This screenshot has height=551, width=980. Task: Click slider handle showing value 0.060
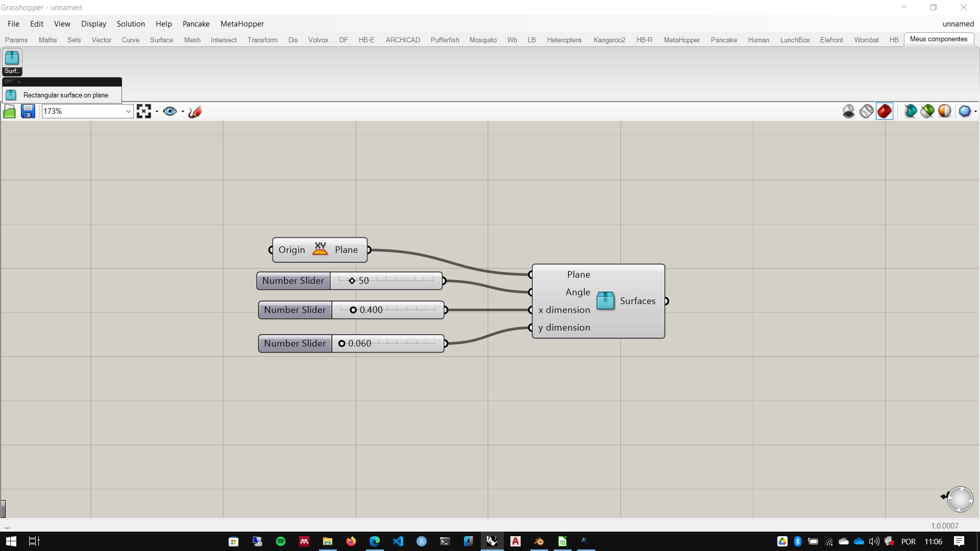tap(342, 343)
